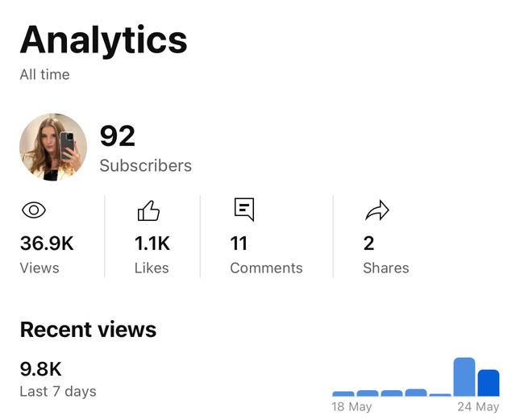Select the darkest blue chart bar
Screen dimensions: 520x420
[489, 383]
